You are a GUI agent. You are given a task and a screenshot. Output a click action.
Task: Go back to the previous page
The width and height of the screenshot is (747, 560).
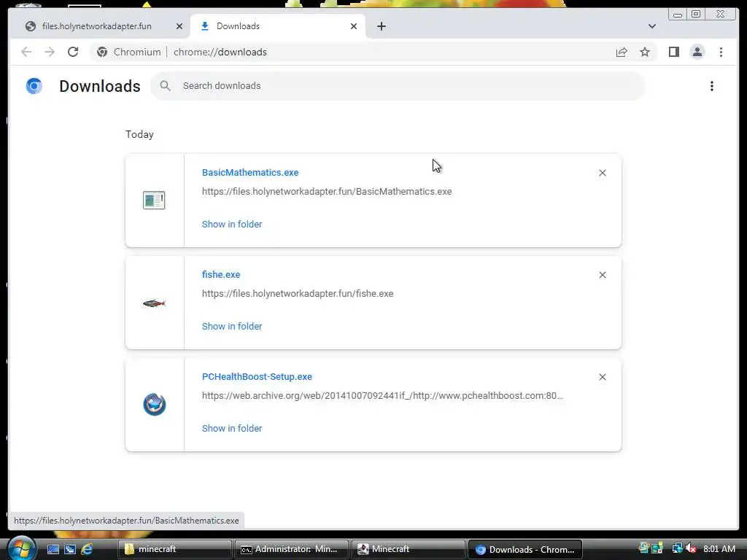point(26,52)
